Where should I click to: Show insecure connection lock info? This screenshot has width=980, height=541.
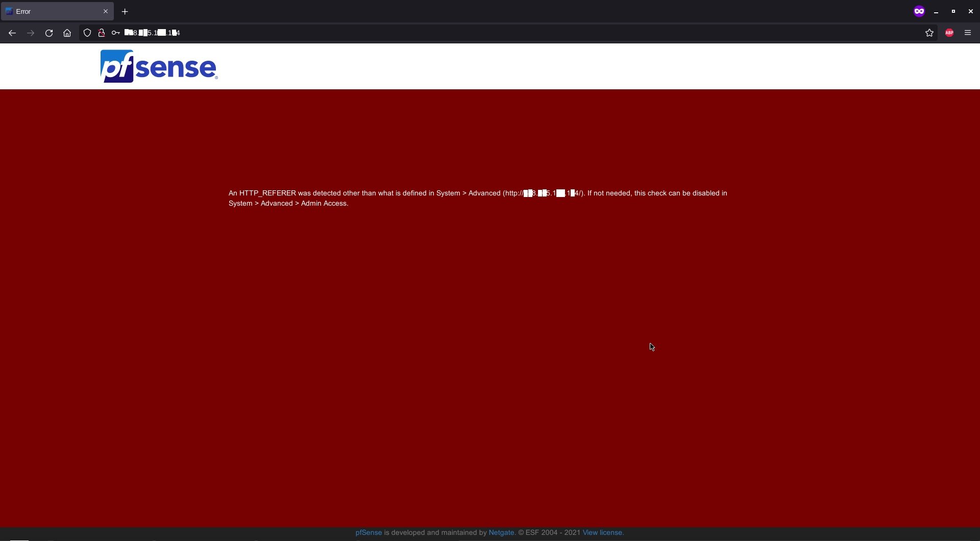pyautogui.click(x=102, y=33)
